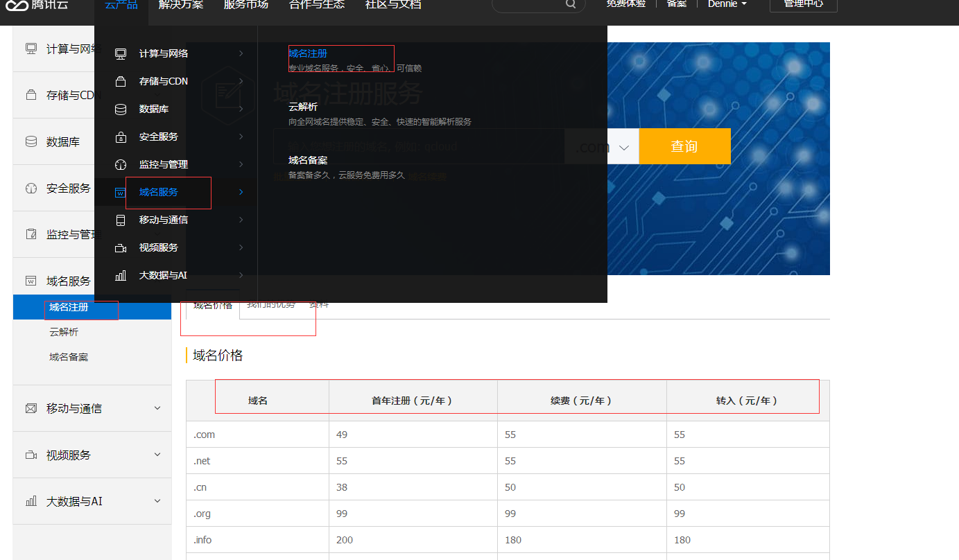Viewport: 959px width, 560px height.
Task: Expand 视频服务 chevron in left sidebar
Action: click(x=157, y=455)
